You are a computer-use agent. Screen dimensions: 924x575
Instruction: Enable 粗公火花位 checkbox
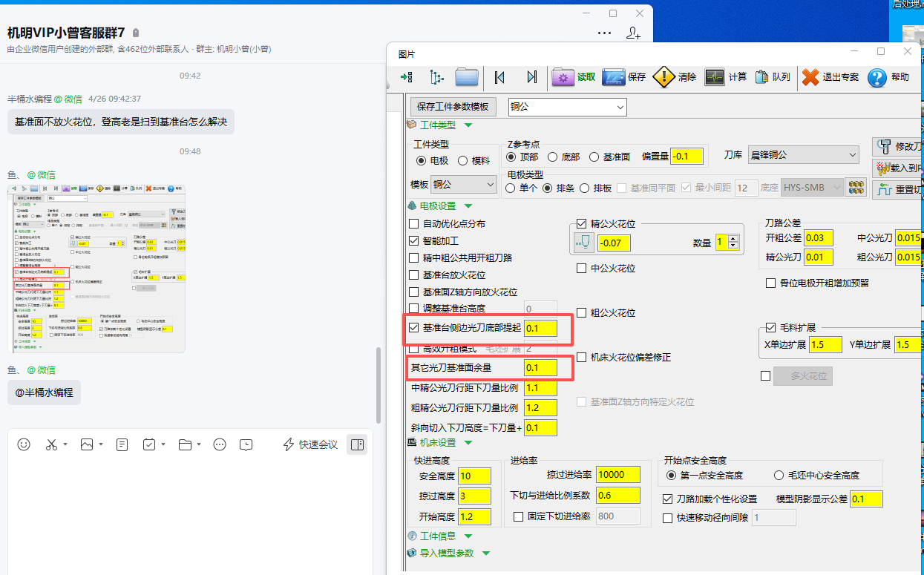582,312
